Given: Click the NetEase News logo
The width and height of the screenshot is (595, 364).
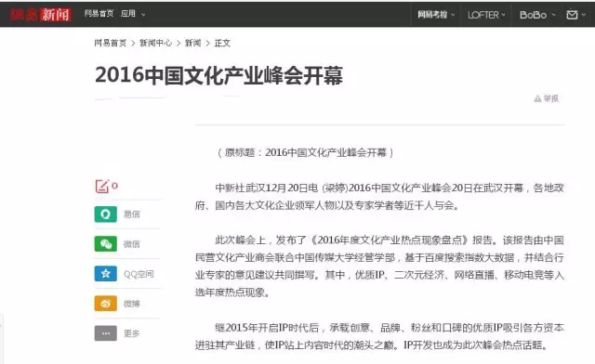Looking at the screenshot, I should [41, 15].
